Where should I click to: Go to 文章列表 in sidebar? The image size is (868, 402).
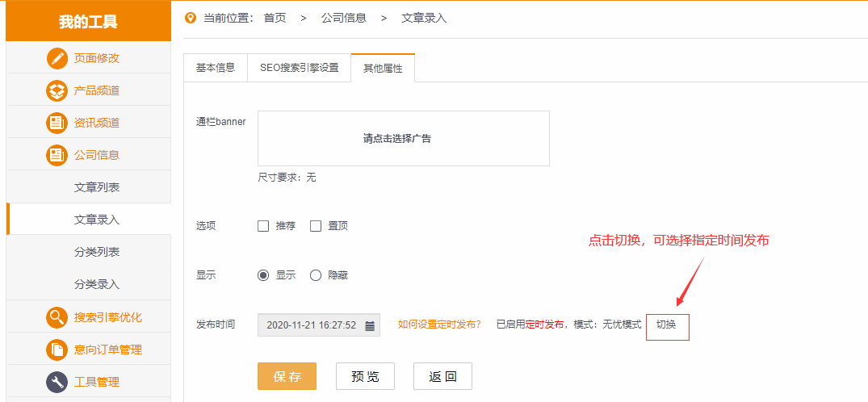[89, 187]
